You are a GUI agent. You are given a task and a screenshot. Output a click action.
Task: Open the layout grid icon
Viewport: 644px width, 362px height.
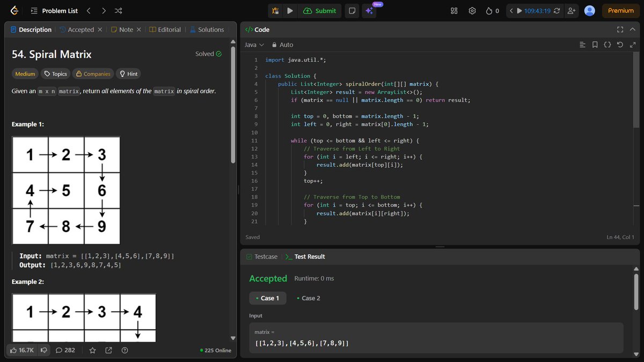[x=454, y=11]
